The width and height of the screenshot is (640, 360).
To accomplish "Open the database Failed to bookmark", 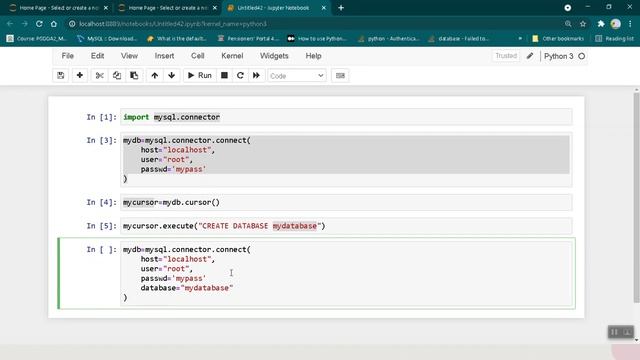I will tap(458, 39).
